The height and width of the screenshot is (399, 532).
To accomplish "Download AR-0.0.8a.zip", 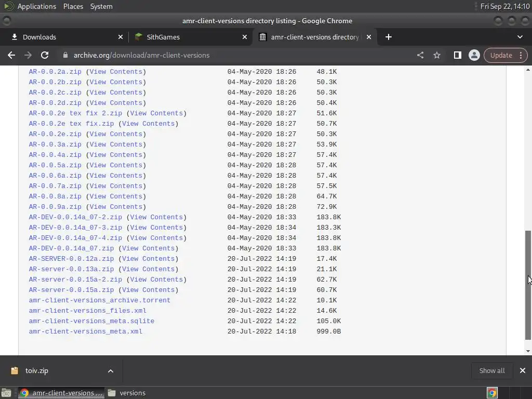I will (55, 196).
